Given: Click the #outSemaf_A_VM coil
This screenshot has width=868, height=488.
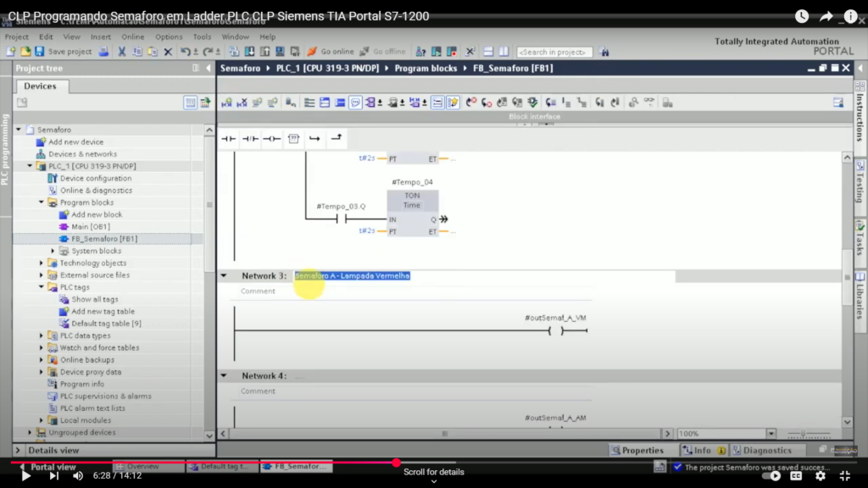Looking at the screenshot, I should (x=556, y=331).
